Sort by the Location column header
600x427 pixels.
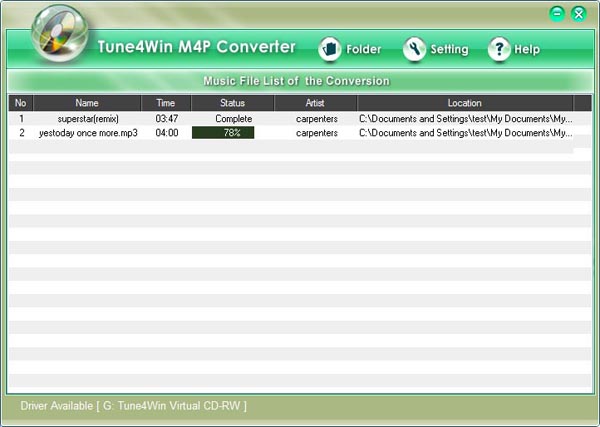(x=465, y=103)
